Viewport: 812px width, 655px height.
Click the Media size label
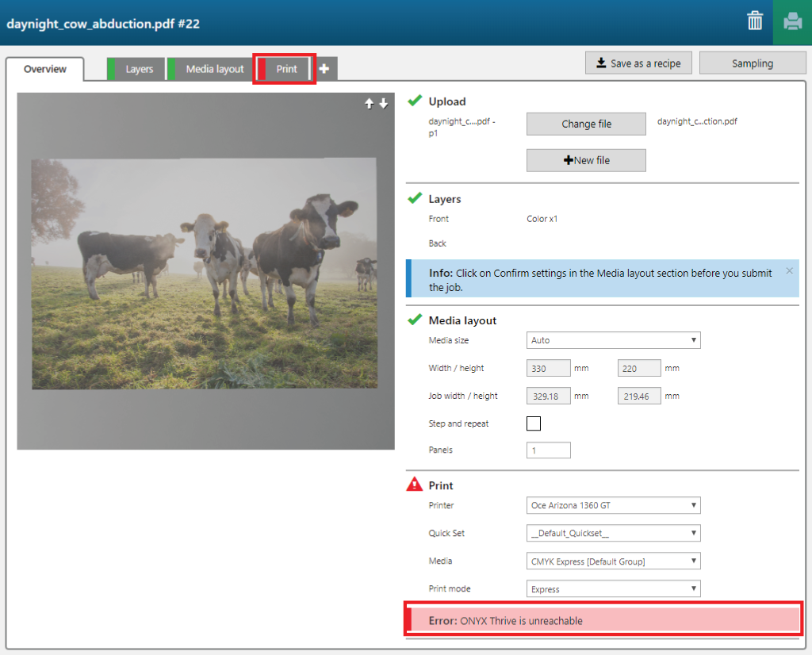tap(449, 340)
